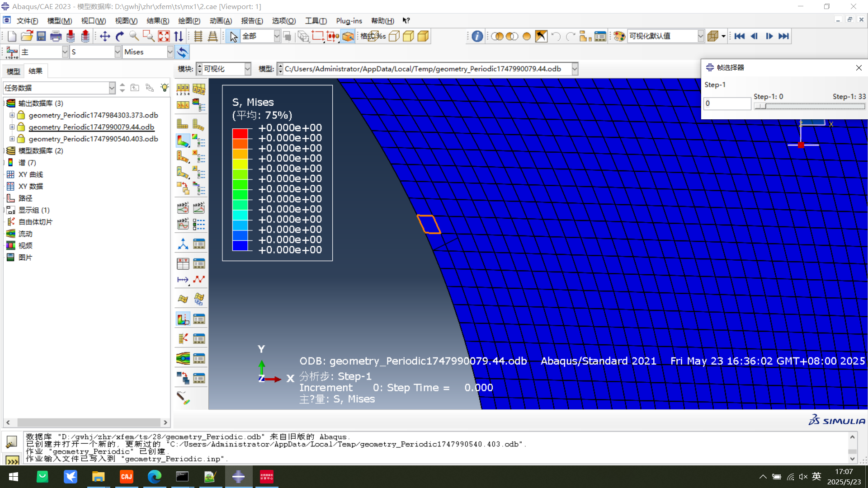Expand geometry_Periodic1747984303.373.odb tree node
Screen dimensions: 868x488
coord(12,115)
